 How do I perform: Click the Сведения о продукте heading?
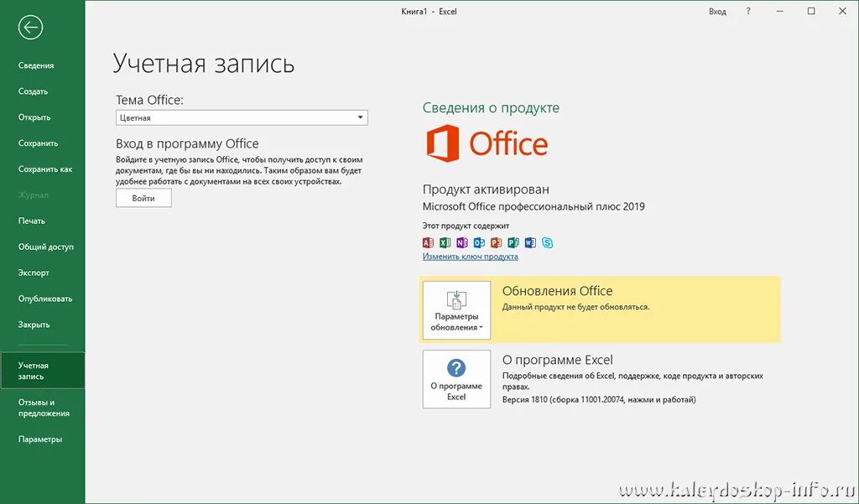coord(491,108)
